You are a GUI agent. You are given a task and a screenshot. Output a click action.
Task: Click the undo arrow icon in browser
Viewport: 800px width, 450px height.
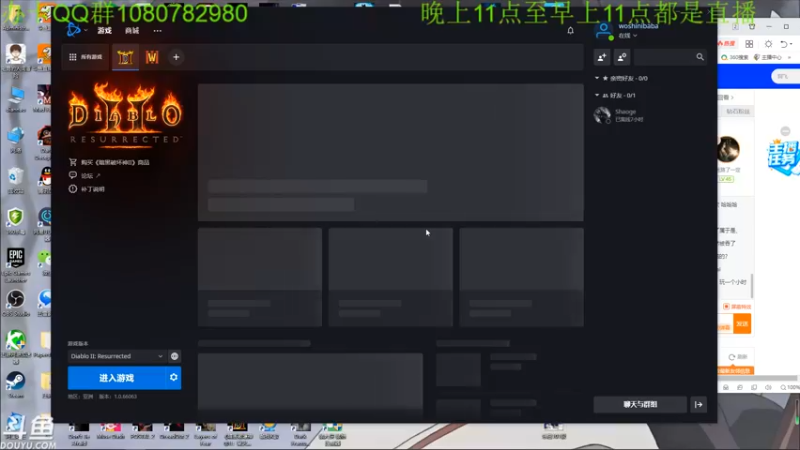(784, 44)
